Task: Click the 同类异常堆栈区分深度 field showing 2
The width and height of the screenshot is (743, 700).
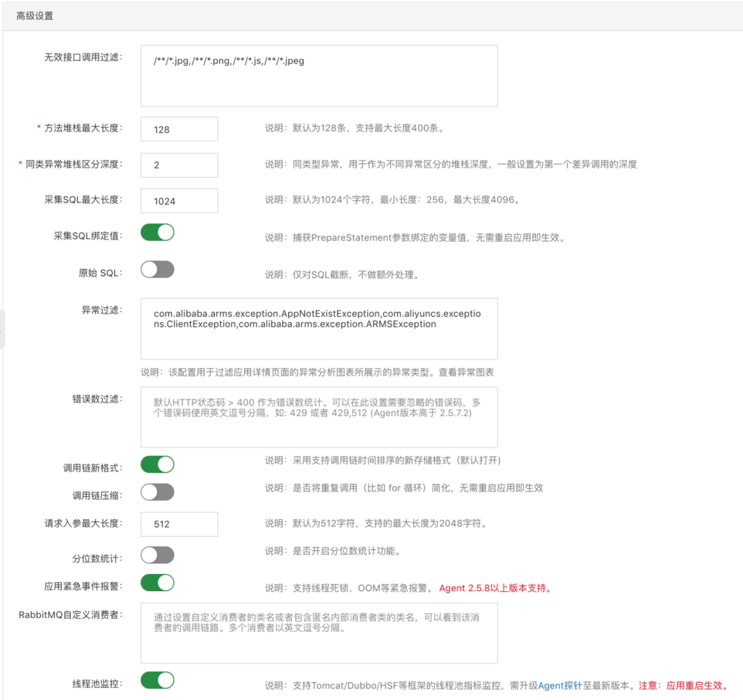Action: [179, 165]
